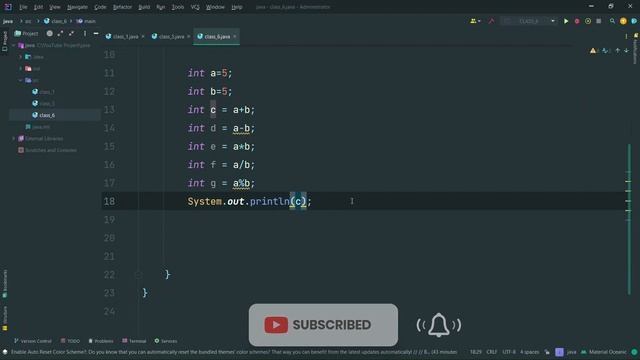Image resolution: width=640 pixels, height=360 pixels.
Task: Click UTF-8 encoding in status bar
Action: [x=509, y=352]
